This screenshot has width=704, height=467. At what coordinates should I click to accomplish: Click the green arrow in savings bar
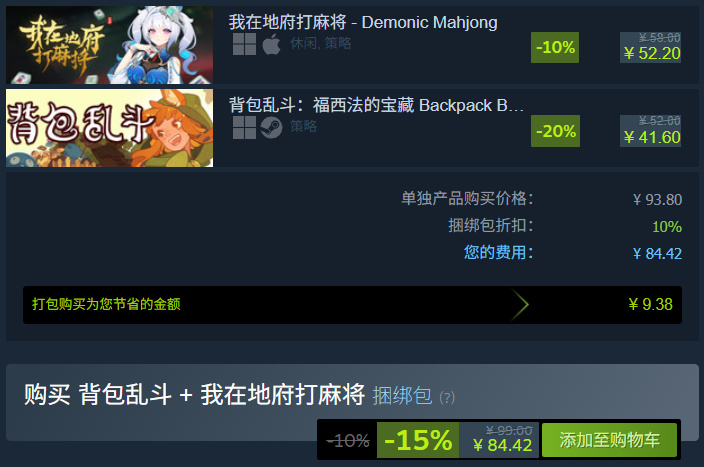(x=520, y=305)
